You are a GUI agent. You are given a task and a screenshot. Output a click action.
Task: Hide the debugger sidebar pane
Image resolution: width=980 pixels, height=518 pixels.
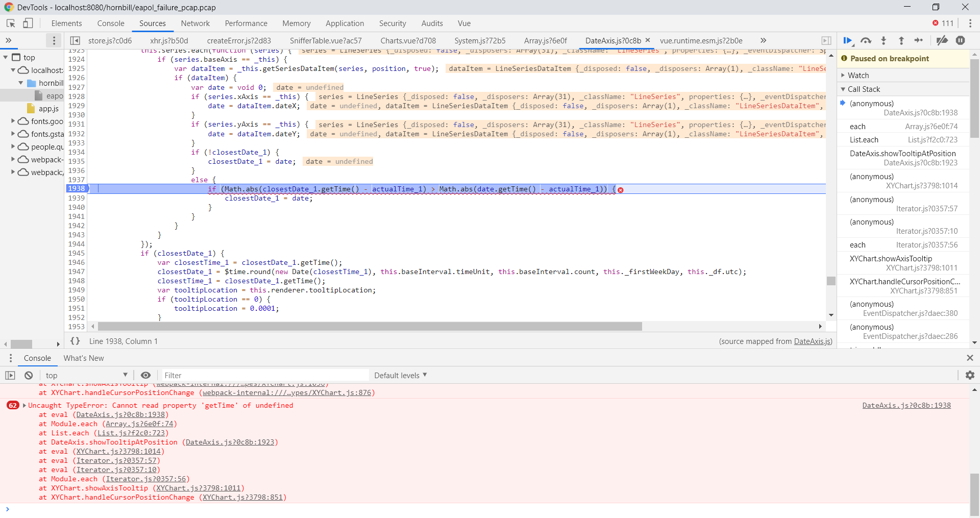[x=826, y=40]
